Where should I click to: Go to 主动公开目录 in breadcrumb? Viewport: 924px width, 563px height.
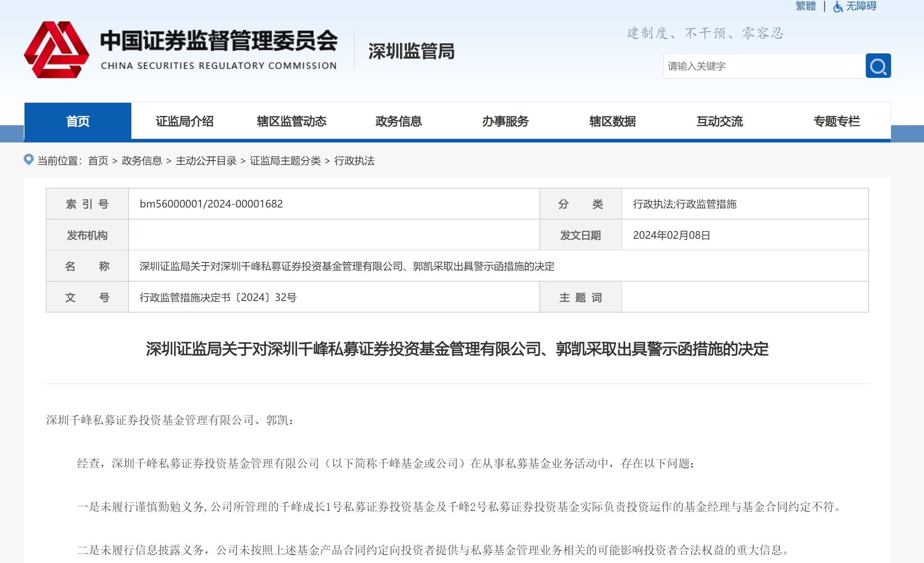click(x=206, y=161)
